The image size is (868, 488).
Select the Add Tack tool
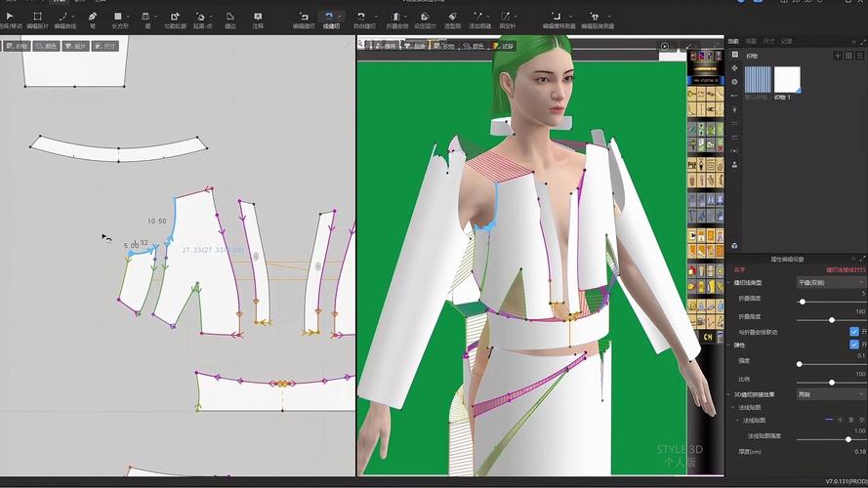[478, 20]
